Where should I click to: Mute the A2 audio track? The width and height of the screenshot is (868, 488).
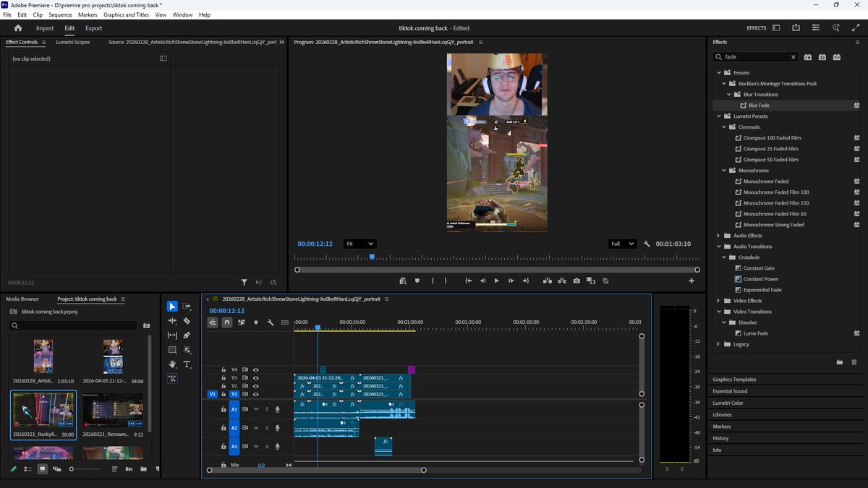click(x=255, y=428)
